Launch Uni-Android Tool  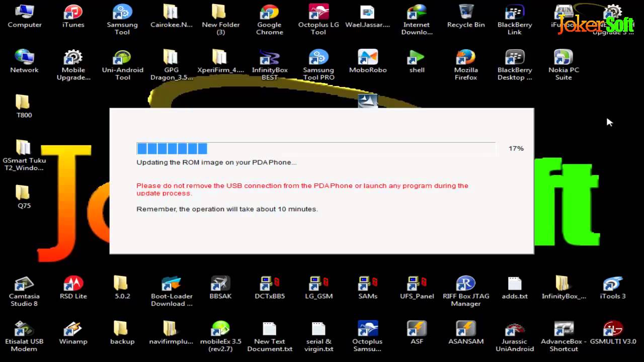click(x=122, y=65)
